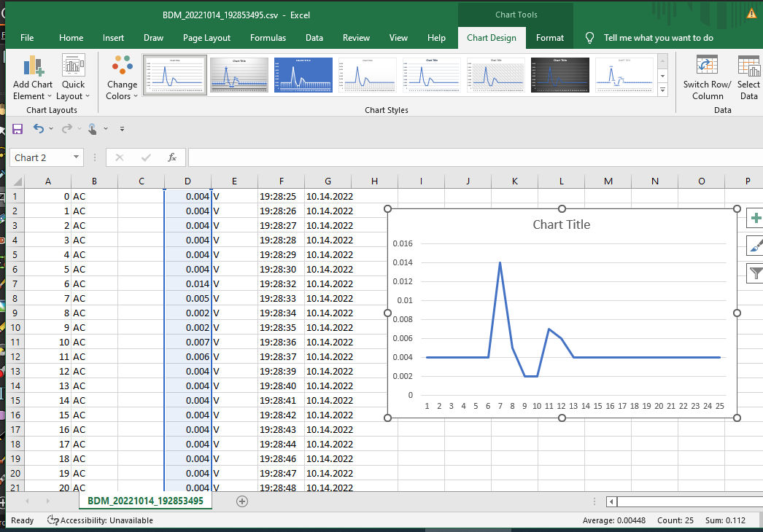The height and width of the screenshot is (532, 763).
Task: Click the Chart Title text
Action: point(562,224)
